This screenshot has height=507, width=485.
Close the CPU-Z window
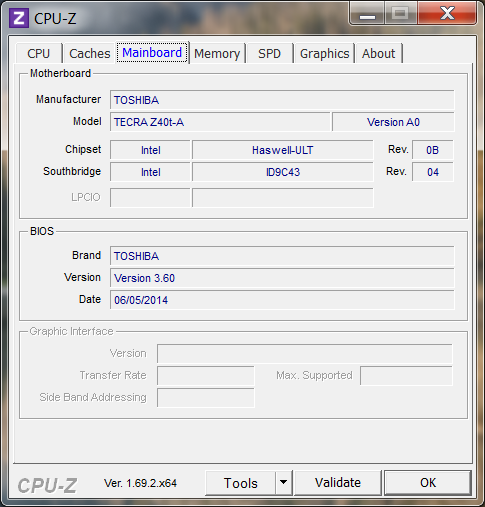pyautogui.click(x=447, y=14)
